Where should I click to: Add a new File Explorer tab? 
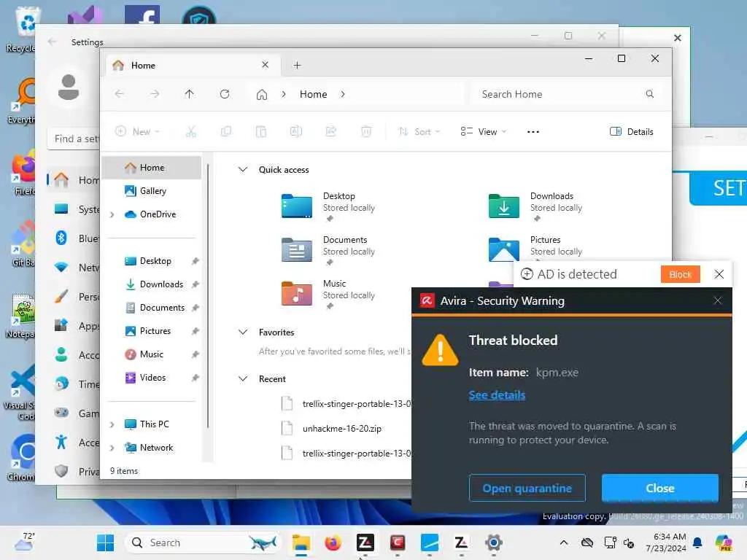click(298, 65)
